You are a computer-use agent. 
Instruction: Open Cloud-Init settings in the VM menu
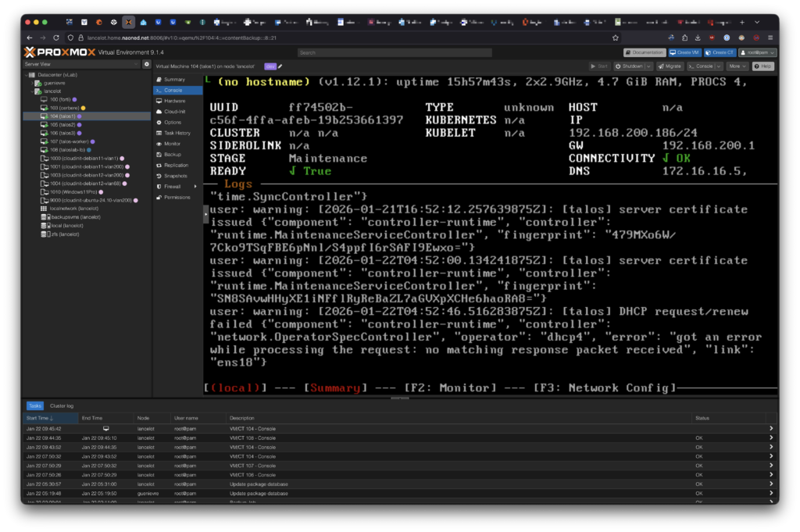[174, 112]
